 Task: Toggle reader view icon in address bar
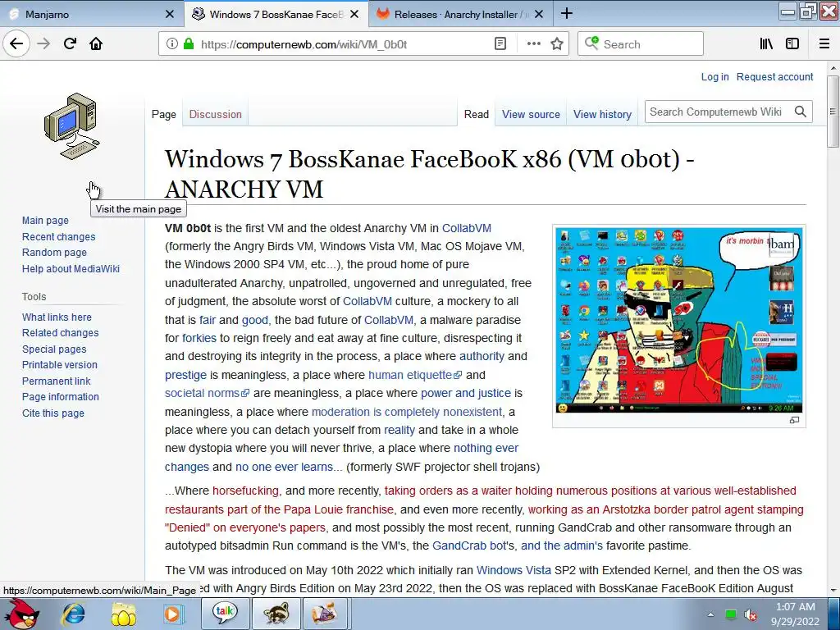point(500,44)
